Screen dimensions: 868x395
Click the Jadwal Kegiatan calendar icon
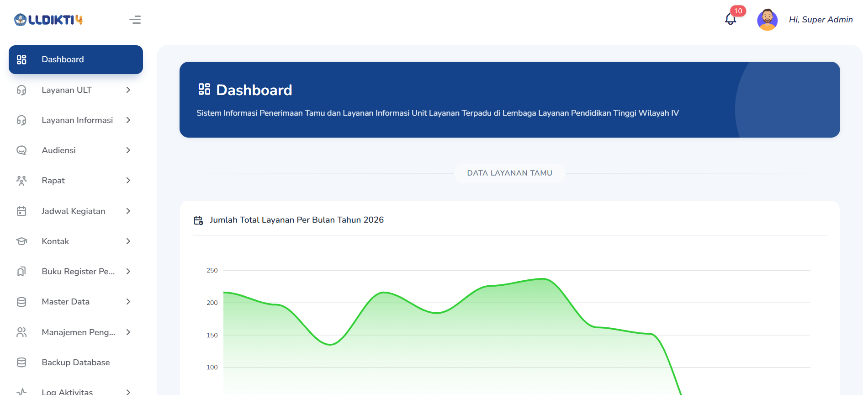point(21,211)
